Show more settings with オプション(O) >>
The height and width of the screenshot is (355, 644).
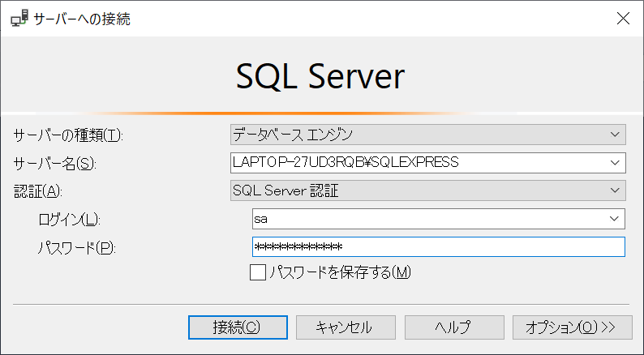(572, 327)
